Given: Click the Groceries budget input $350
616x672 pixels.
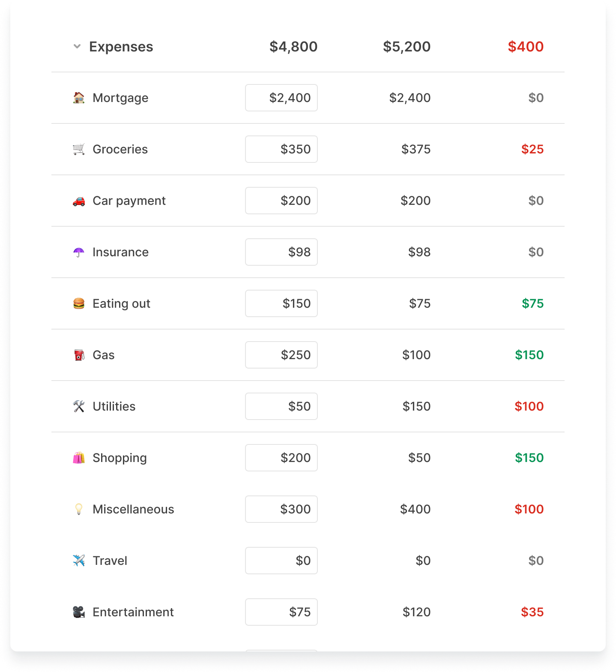Looking at the screenshot, I should click(281, 149).
